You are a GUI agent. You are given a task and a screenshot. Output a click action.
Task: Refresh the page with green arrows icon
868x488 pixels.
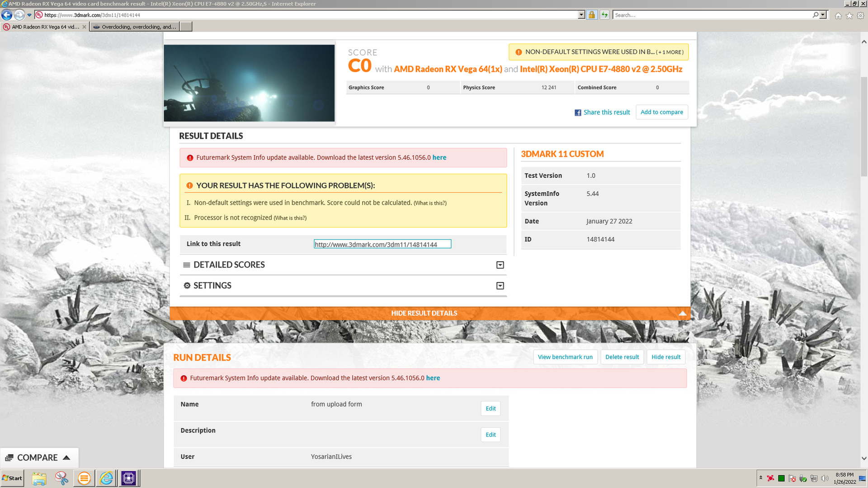(604, 15)
